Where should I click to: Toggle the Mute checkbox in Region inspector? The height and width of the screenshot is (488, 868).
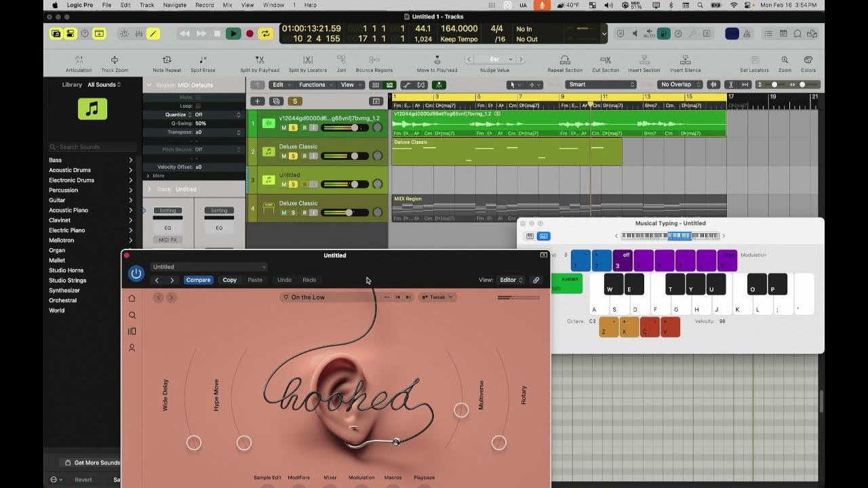(x=198, y=98)
